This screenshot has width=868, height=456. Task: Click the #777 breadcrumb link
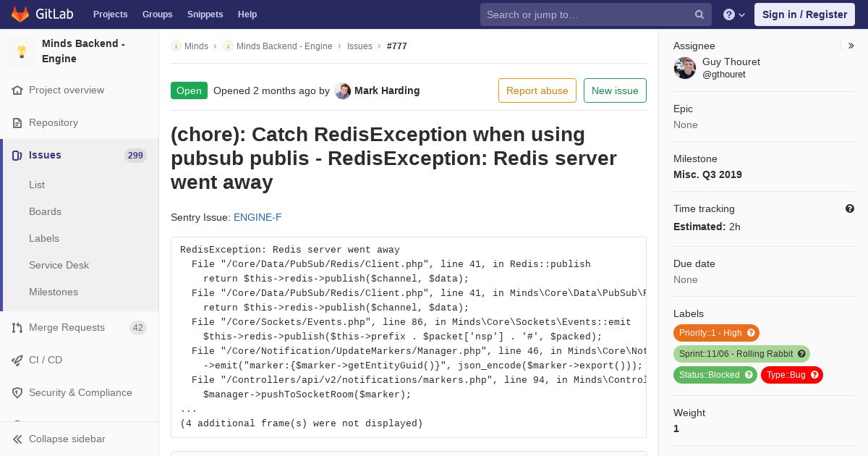[x=397, y=46]
